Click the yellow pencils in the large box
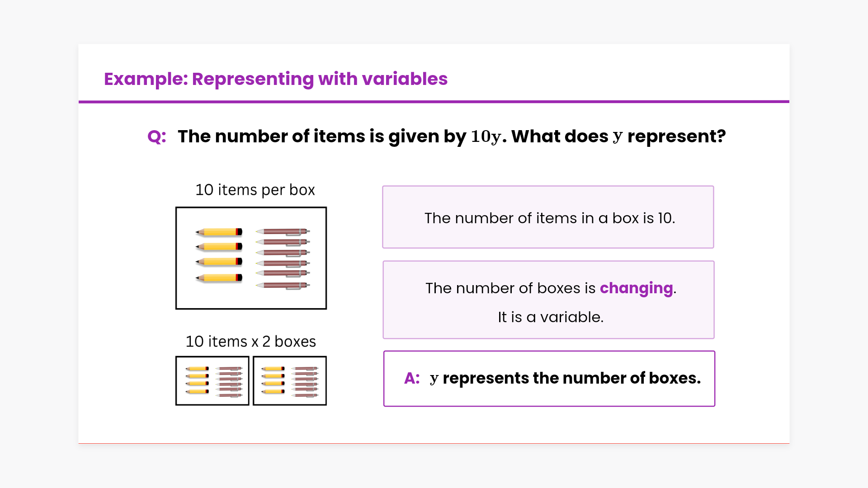 219,254
